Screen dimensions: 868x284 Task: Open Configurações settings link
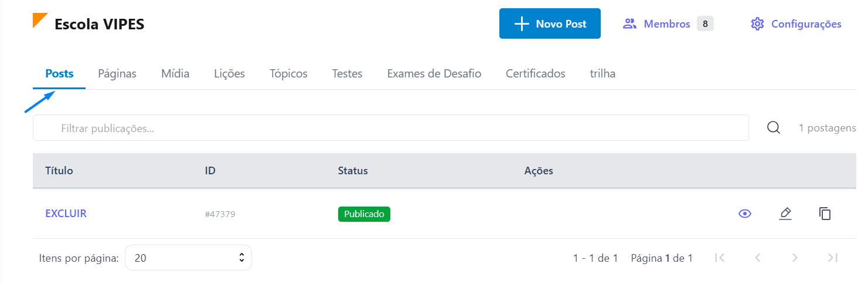click(x=796, y=24)
